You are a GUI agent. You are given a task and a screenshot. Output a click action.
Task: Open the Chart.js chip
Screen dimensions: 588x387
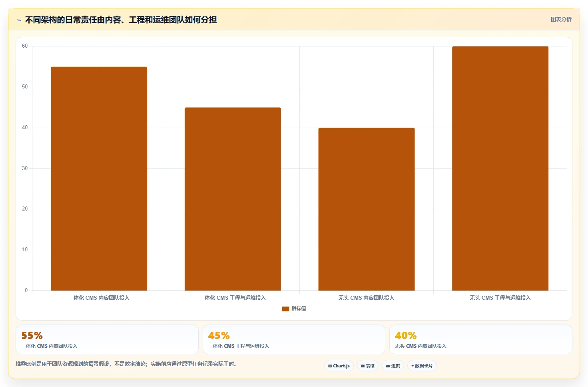(x=339, y=366)
